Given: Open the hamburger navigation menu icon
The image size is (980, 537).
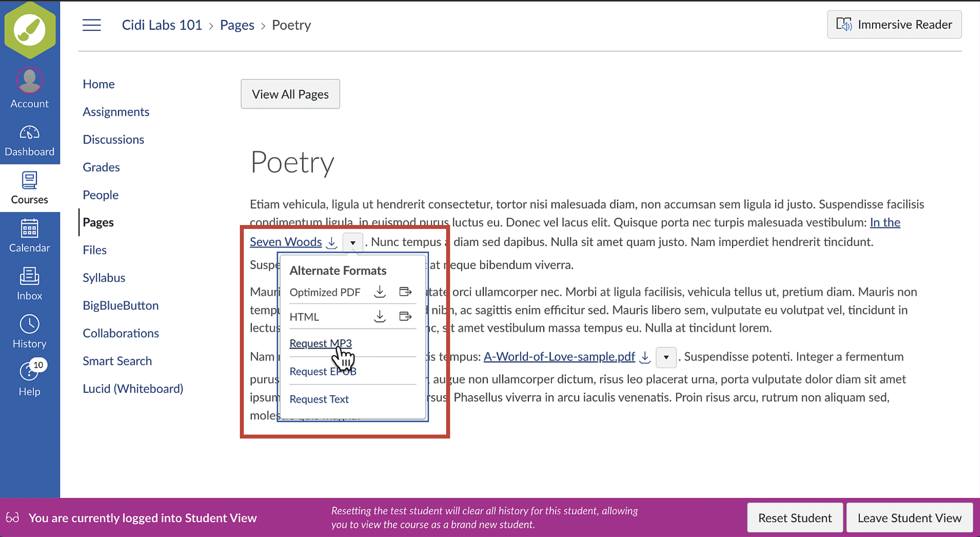Looking at the screenshot, I should 91,25.
